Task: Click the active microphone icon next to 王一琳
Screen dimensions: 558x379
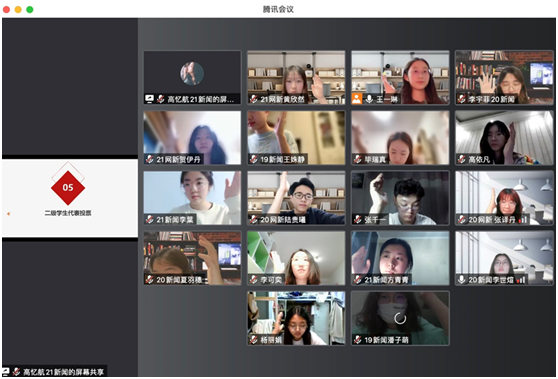Action: tap(369, 99)
